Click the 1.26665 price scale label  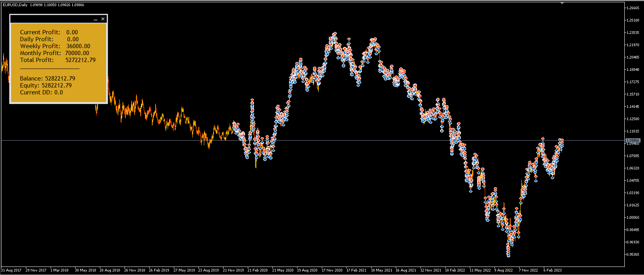(x=633, y=8)
